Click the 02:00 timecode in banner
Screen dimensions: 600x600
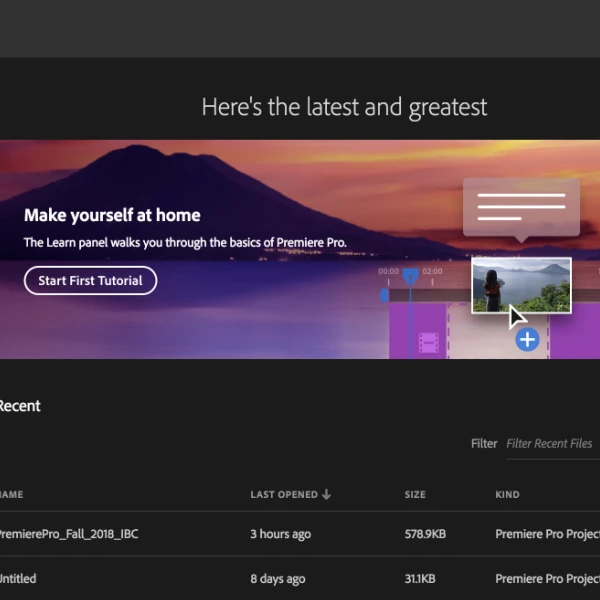(x=432, y=271)
